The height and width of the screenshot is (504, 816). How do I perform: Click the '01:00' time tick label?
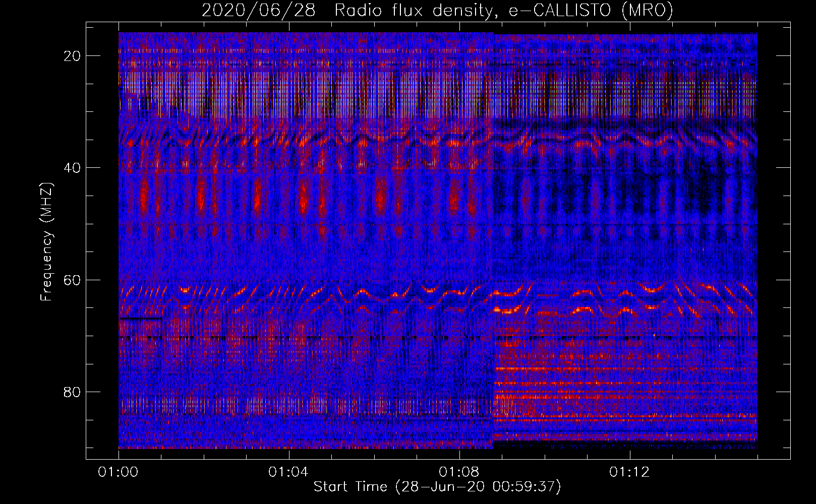coord(119,472)
